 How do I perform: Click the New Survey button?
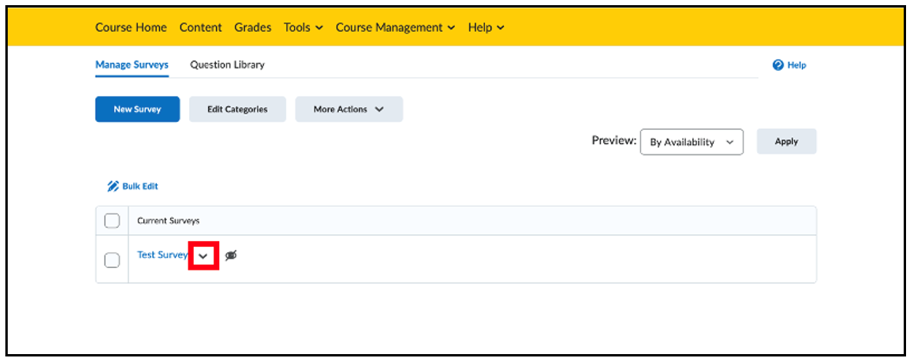tap(138, 109)
